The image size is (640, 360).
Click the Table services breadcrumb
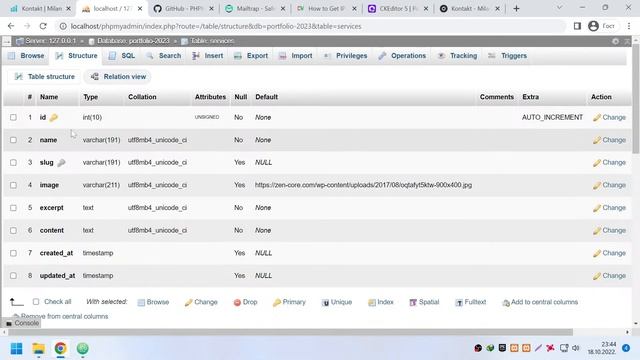208,41
